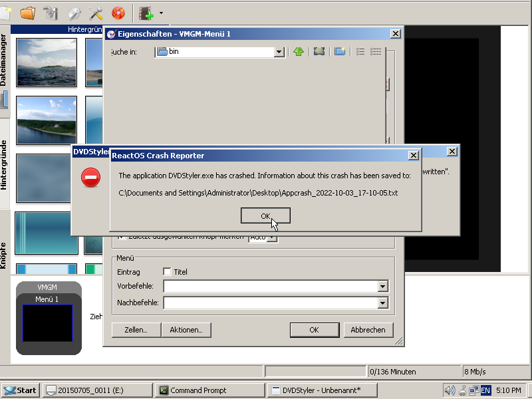Close the Eigenschaften VMGM-Menü 1 window
Viewport: 532px width, 399px height.
point(395,34)
